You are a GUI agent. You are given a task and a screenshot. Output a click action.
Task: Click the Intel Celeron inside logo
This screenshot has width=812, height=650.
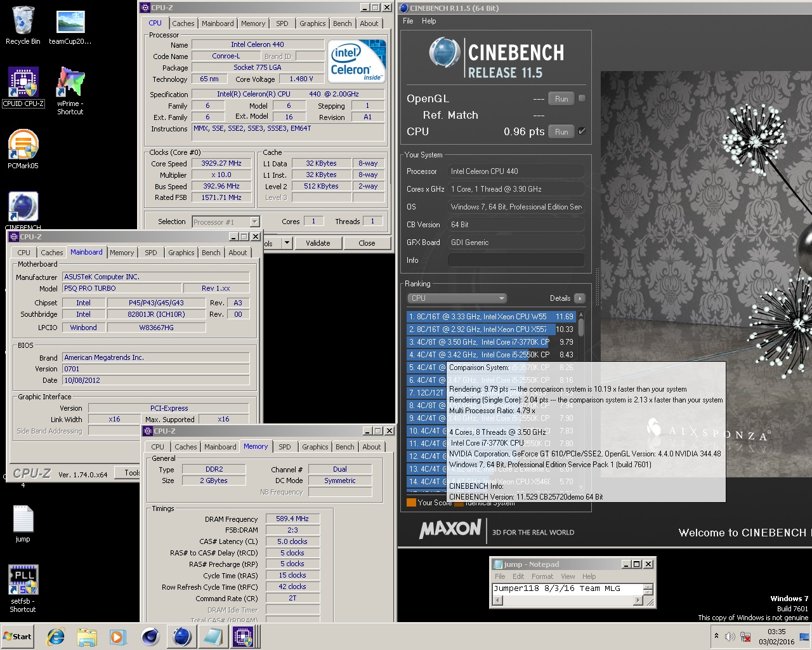(x=357, y=61)
